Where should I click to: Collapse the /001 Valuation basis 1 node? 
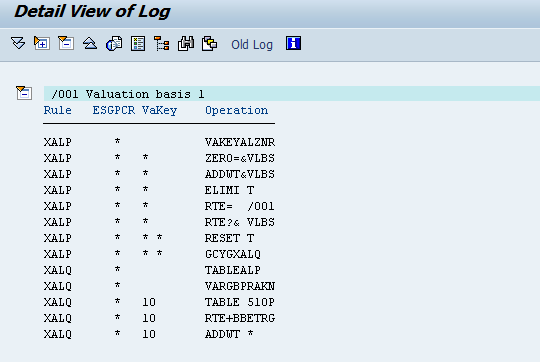(24, 93)
